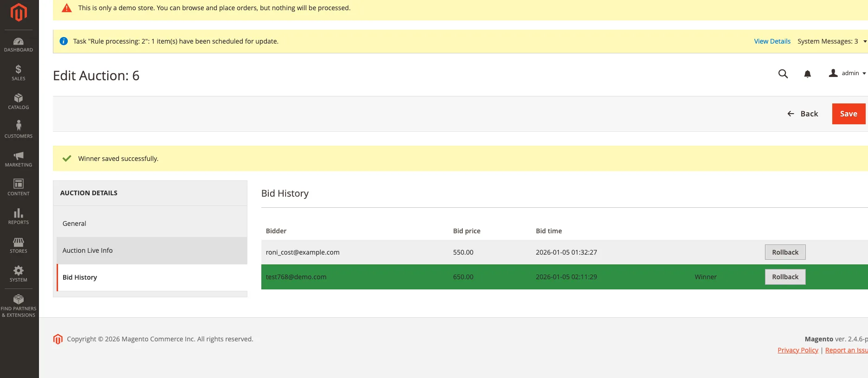Click the Magento logo icon in sidebar
The width and height of the screenshot is (868, 378).
click(19, 13)
